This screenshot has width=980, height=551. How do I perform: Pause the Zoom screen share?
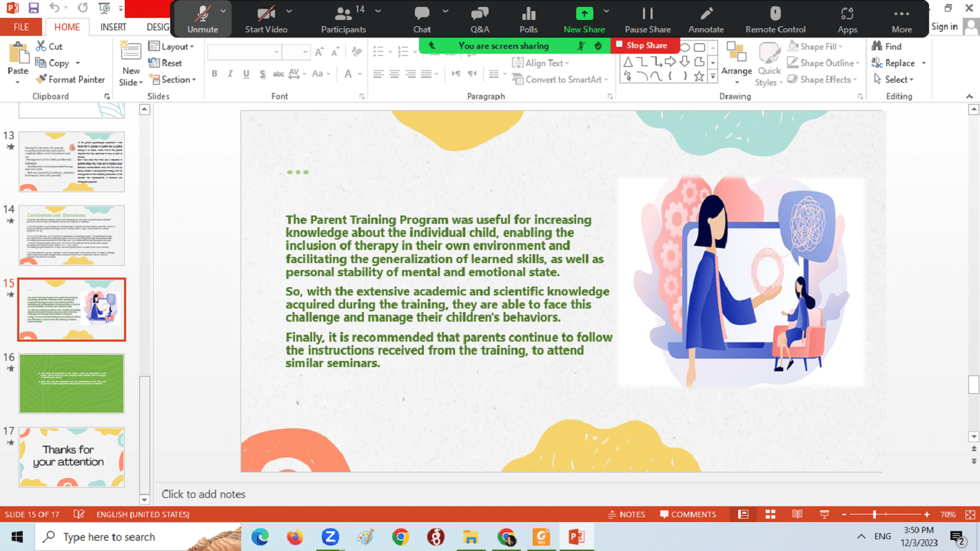[647, 19]
